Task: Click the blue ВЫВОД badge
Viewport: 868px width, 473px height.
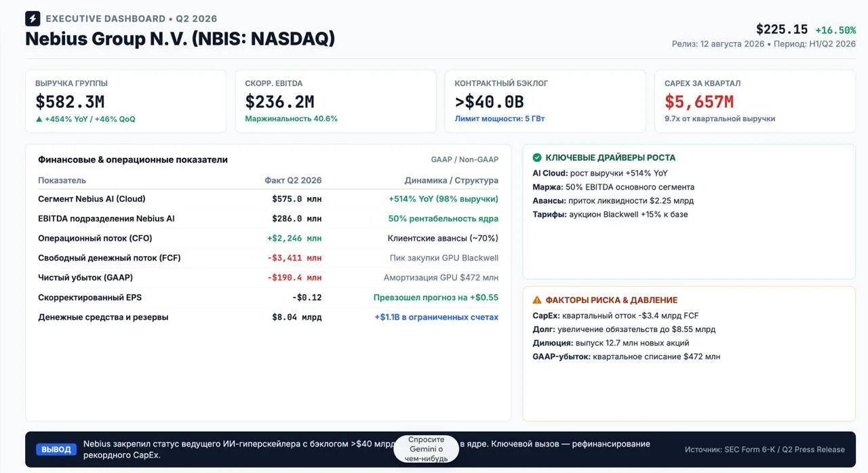Action: tap(56, 449)
